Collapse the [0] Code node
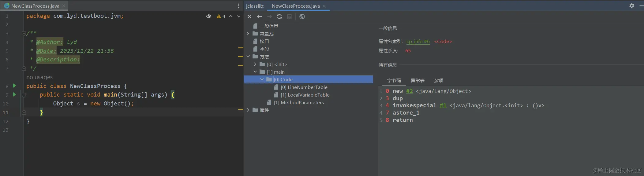Viewport: 644px width, 176px height. coord(262,79)
